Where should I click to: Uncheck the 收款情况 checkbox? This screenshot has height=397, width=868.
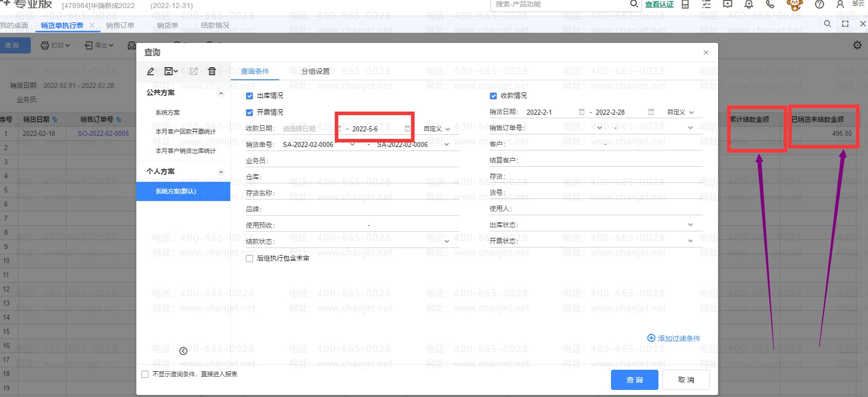493,96
